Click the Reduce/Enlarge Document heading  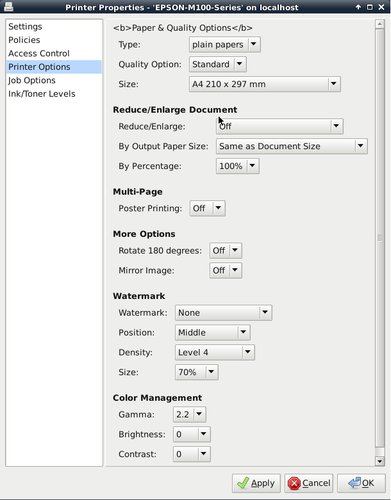pos(175,110)
